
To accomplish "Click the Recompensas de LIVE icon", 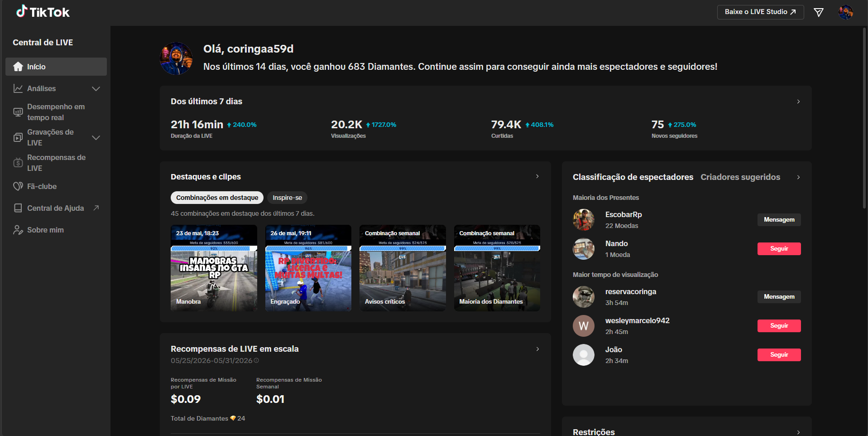I will pos(18,163).
